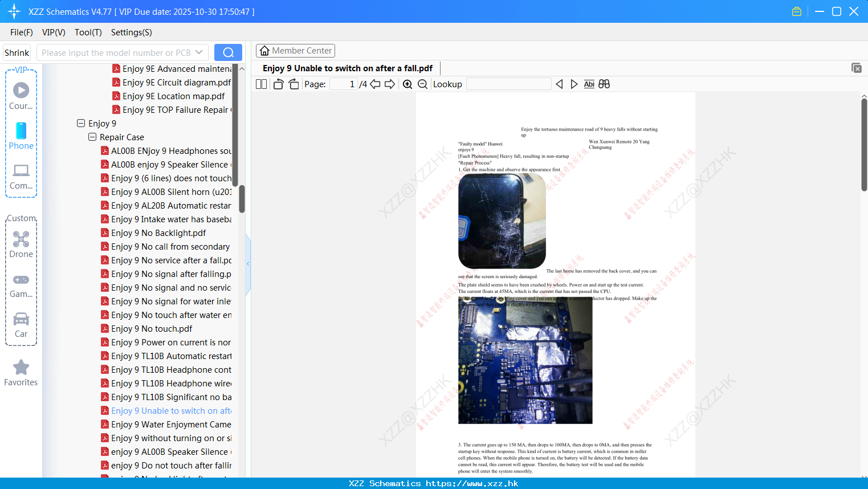The width and height of the screenshot is (868, 489).
Task: Click the file tree scrollbar thumb
Action: point(242,199)
